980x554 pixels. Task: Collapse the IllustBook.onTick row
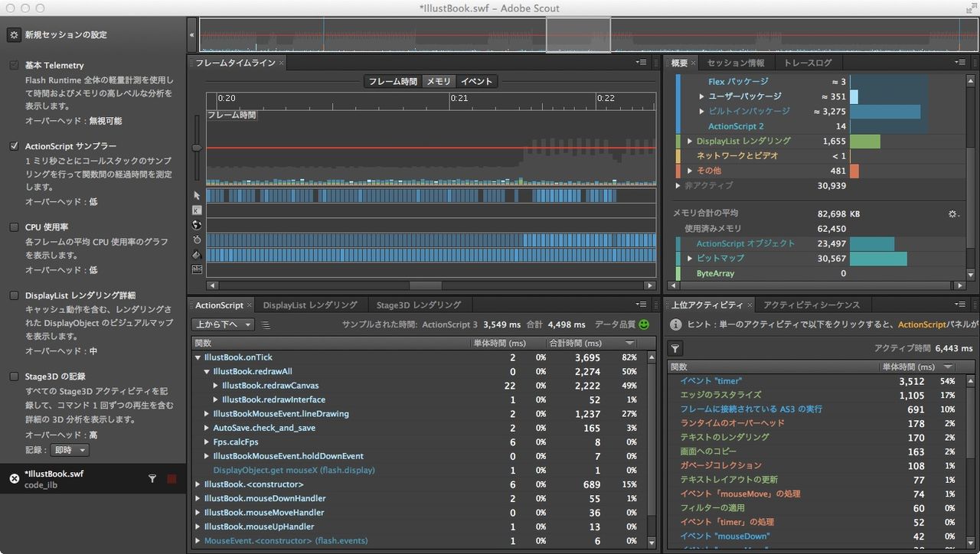point(198,357)
